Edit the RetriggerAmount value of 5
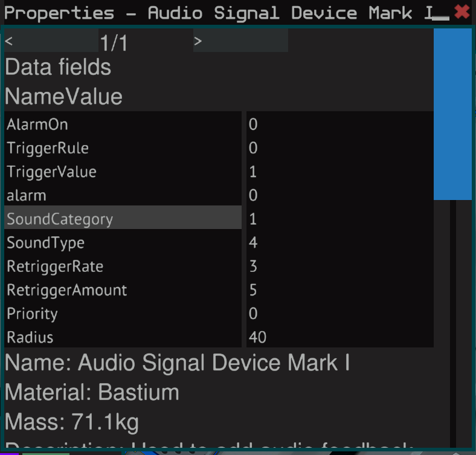Screen dimensions: 476x455 pyautogui.click(x=339, y=290)
